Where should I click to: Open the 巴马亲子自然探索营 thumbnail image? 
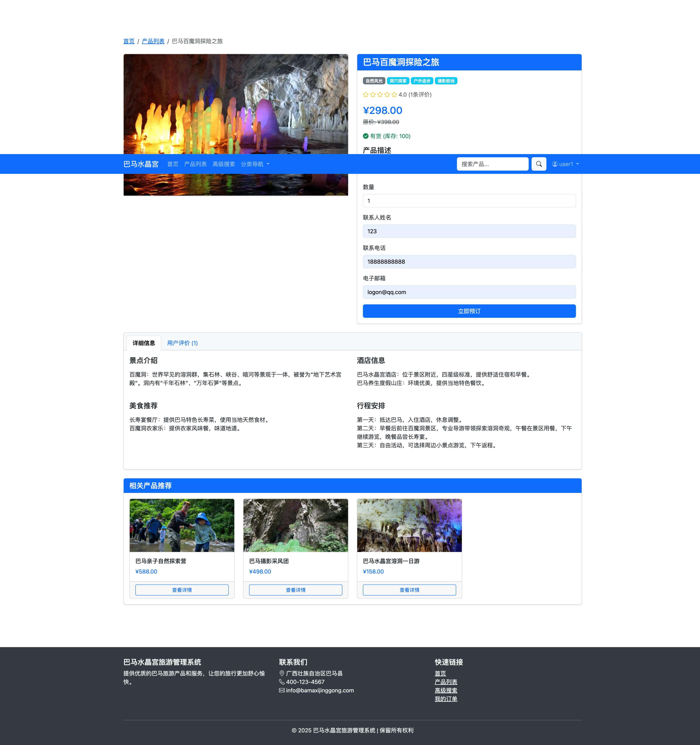tap(182, 525)
